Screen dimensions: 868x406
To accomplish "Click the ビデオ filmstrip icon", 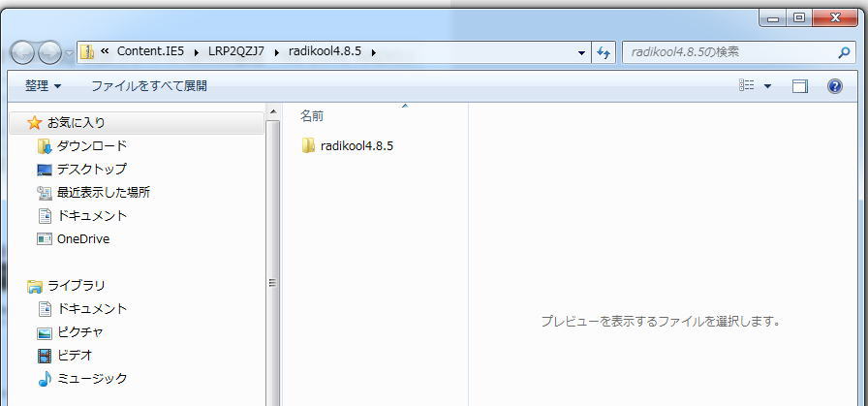I will click(45, 356).
